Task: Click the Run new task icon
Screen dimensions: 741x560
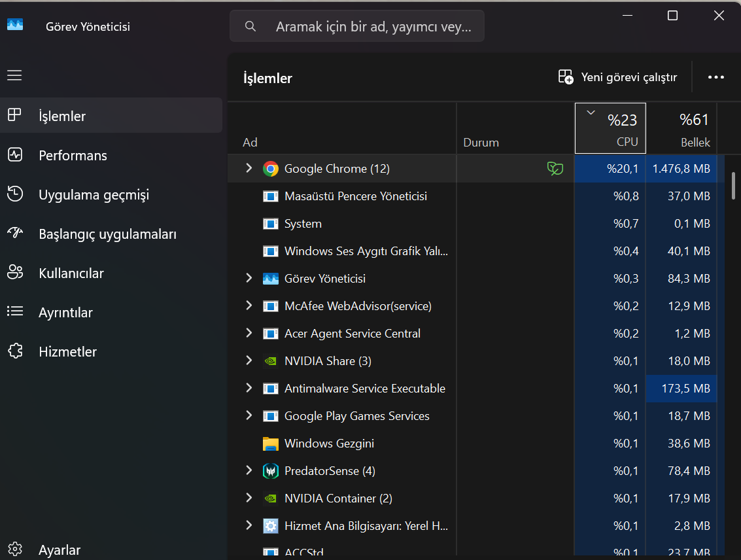Action: click(x=566, y=77)
